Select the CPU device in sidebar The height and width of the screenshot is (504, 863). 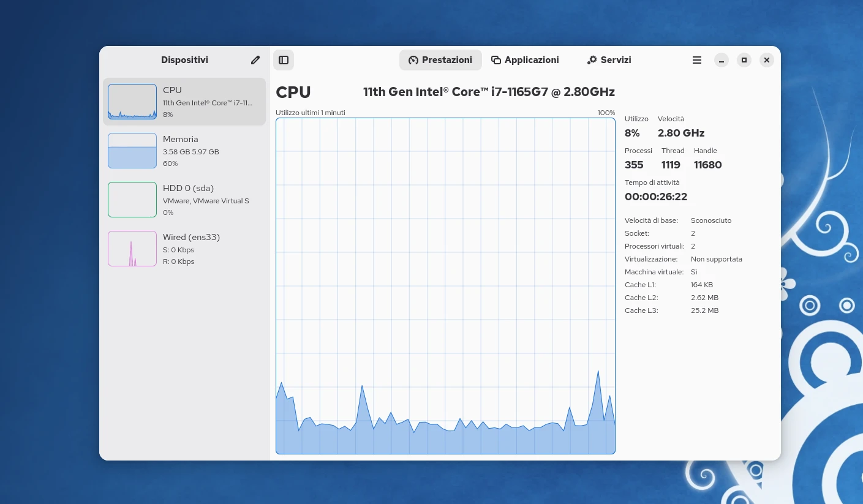207,102
